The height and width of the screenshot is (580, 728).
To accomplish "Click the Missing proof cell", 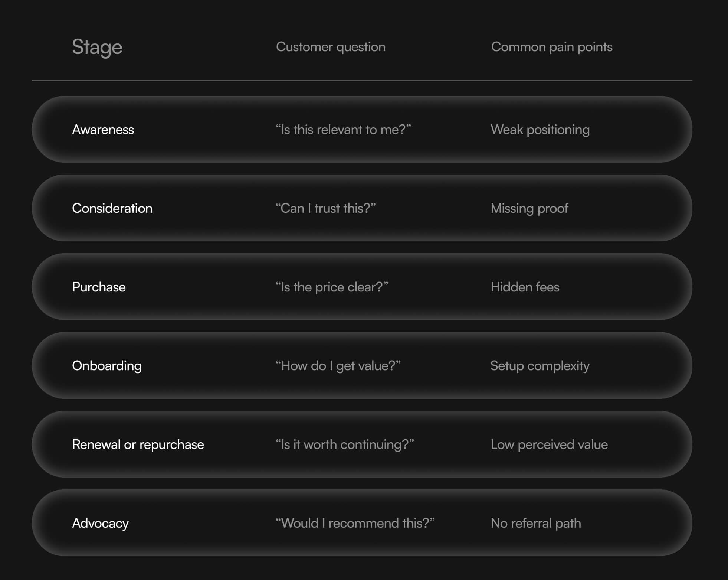I will 529,209.
